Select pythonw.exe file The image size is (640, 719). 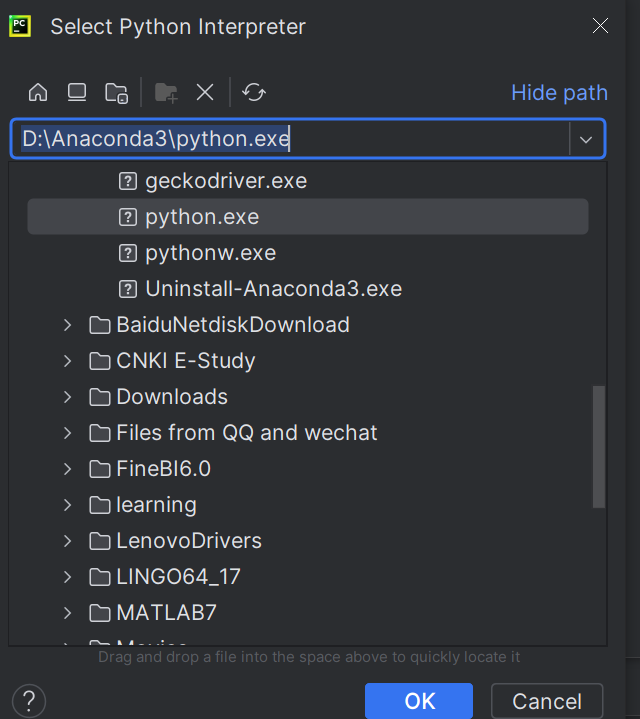[x=210, y=253]
